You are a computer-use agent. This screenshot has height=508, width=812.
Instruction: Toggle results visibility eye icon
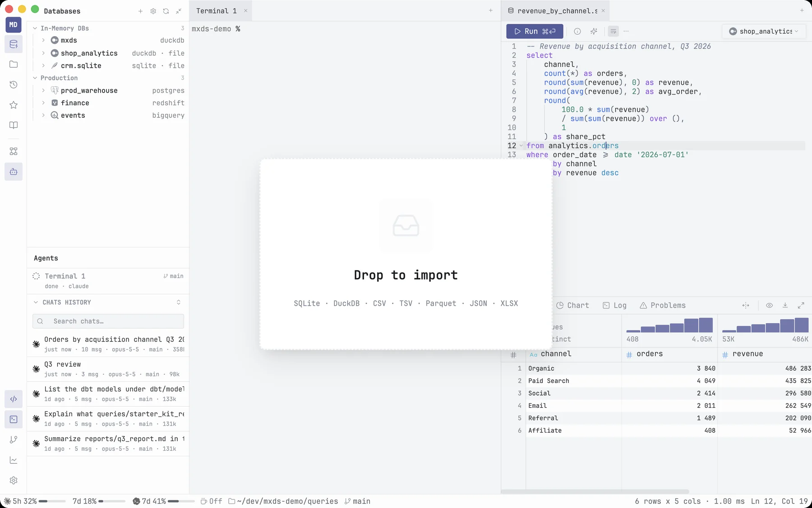(x=769, y=305)
